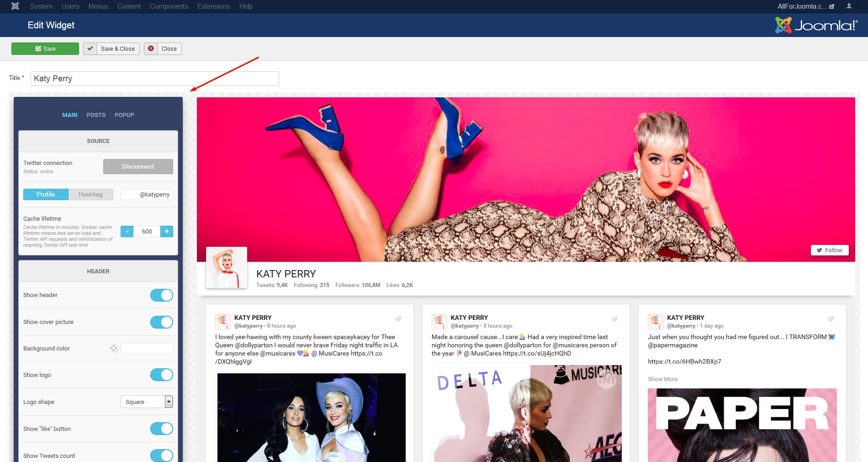Click the Twitter bird icon on second tweet
The height and width of the screenshot is (462, 868).
614,319
